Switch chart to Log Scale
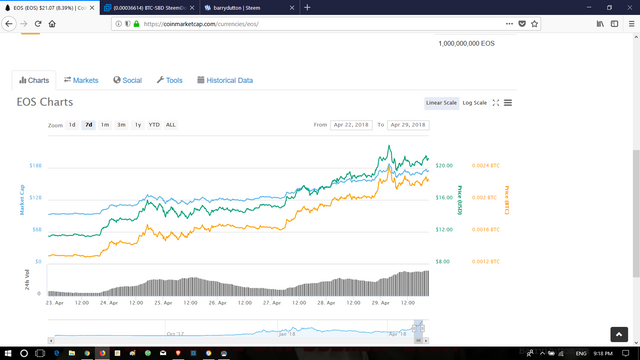Image resolution: width=640 pixels, height=360 pixels. tap(474, 103)
